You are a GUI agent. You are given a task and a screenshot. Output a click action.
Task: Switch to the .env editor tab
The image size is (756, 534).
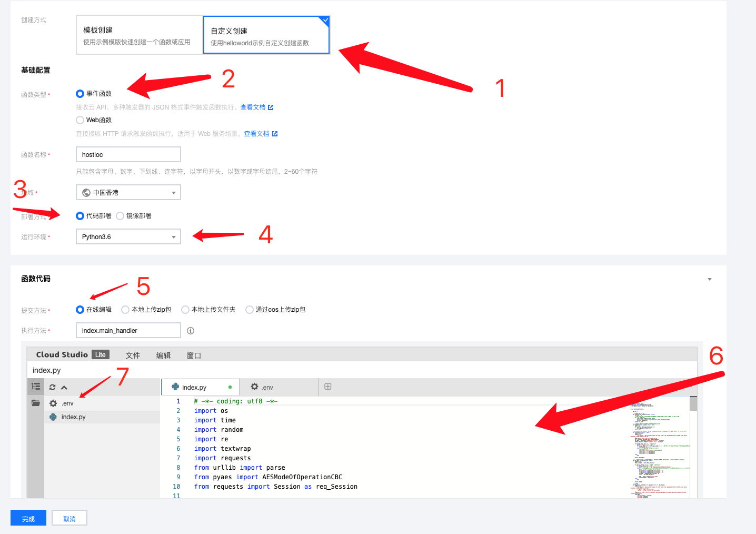tap(262, 387)
